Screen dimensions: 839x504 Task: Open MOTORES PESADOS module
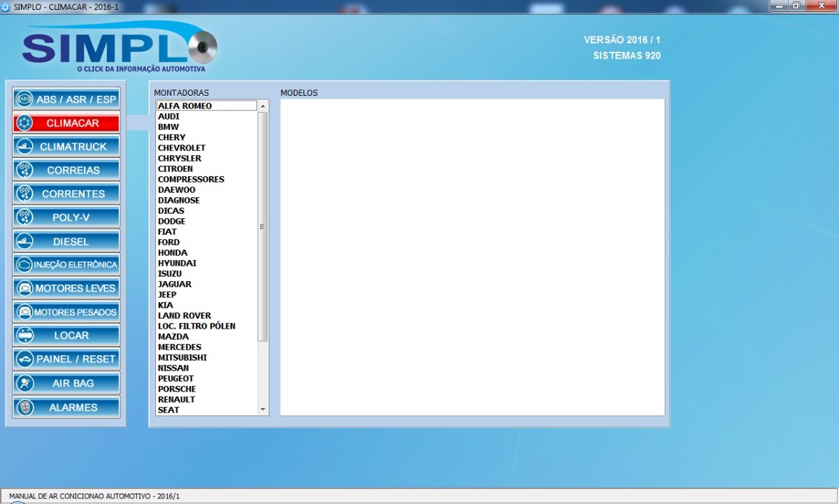coord(66,312)
